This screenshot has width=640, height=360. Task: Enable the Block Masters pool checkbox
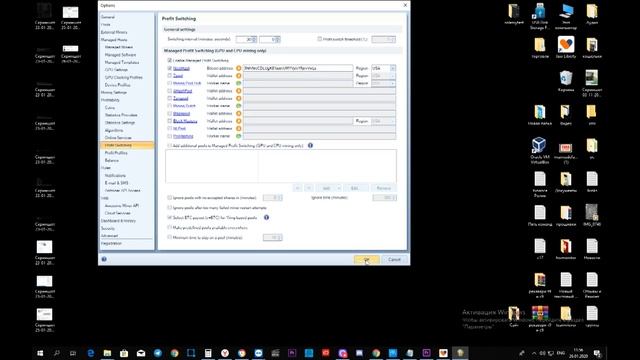click(x=170, y=121)
